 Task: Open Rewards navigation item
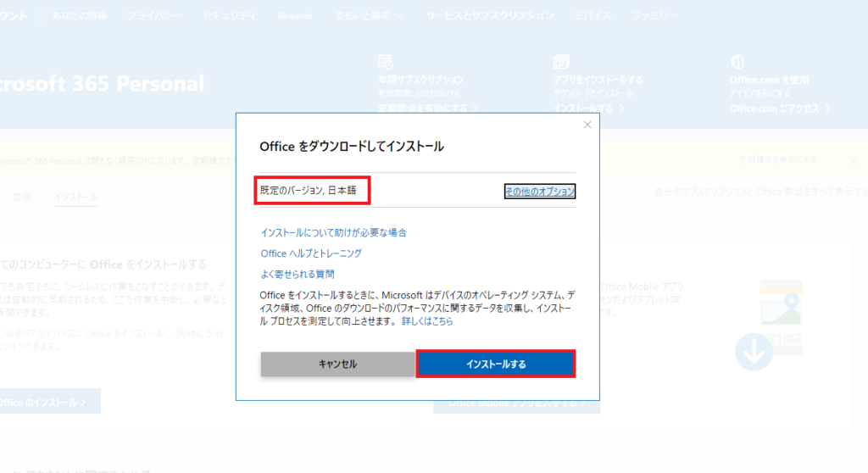tap(294, 15)
